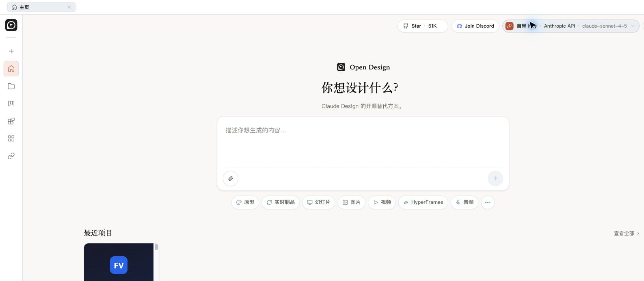Click the chevron on claude-sonnet-4-5 selector

(633, 26)
